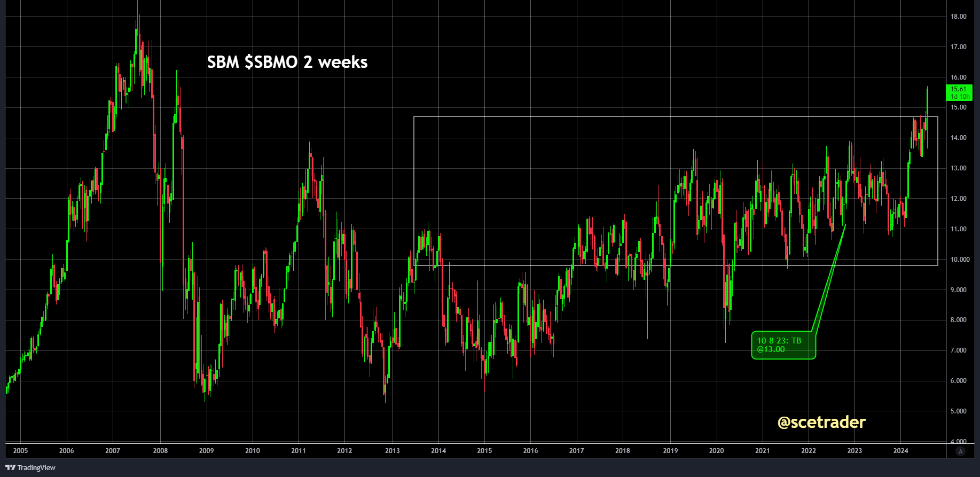Click the 9.00 price scale label

pyautogui.click(x=959, y=290)
